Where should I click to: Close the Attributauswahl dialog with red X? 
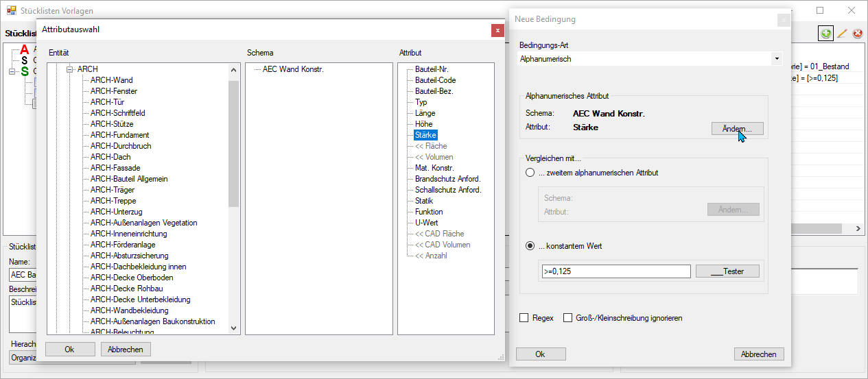point(497,30)
